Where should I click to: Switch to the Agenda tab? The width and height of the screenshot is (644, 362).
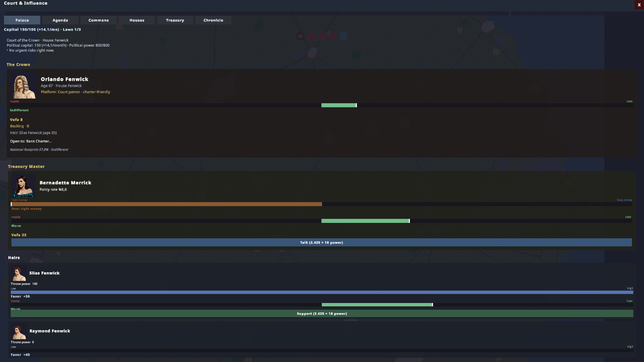pyautogui.click(x=60, y=20)
